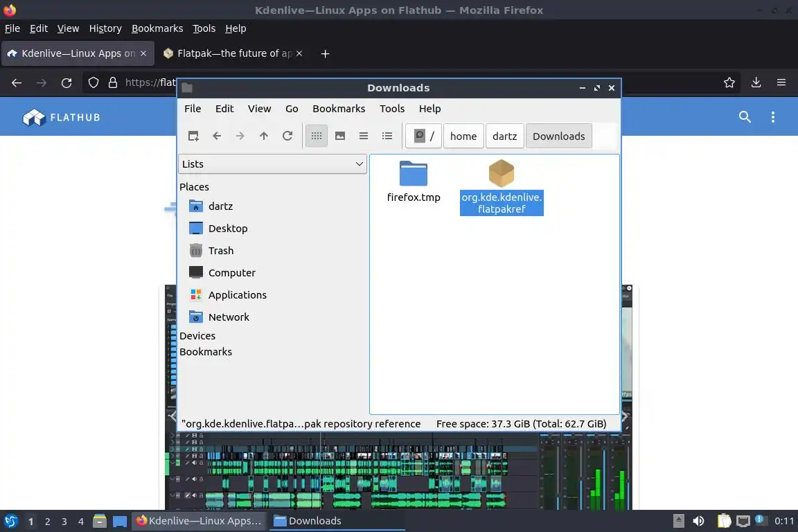Close the Kdenlive Firefox tab
Screen dimensions: 798x532
[143, 53]
